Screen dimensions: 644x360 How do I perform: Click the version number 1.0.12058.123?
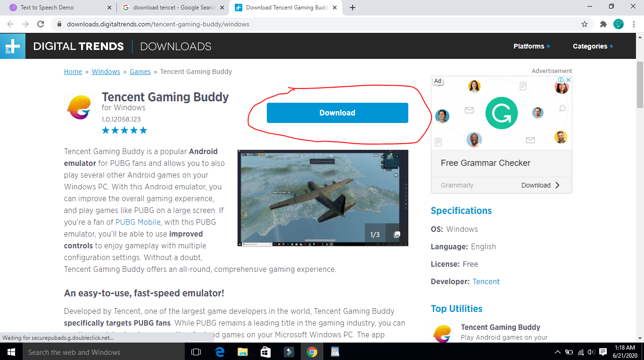point(121,119)
